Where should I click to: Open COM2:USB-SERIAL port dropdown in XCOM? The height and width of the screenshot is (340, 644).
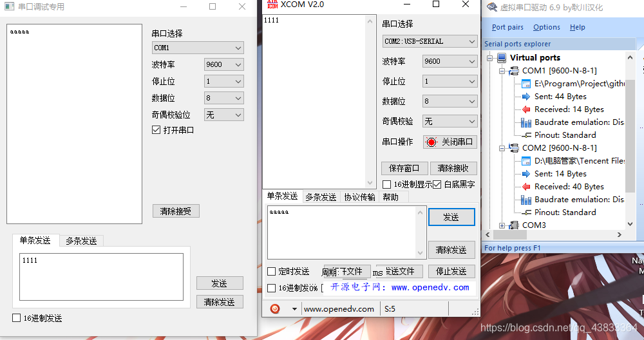coord(430,41)
